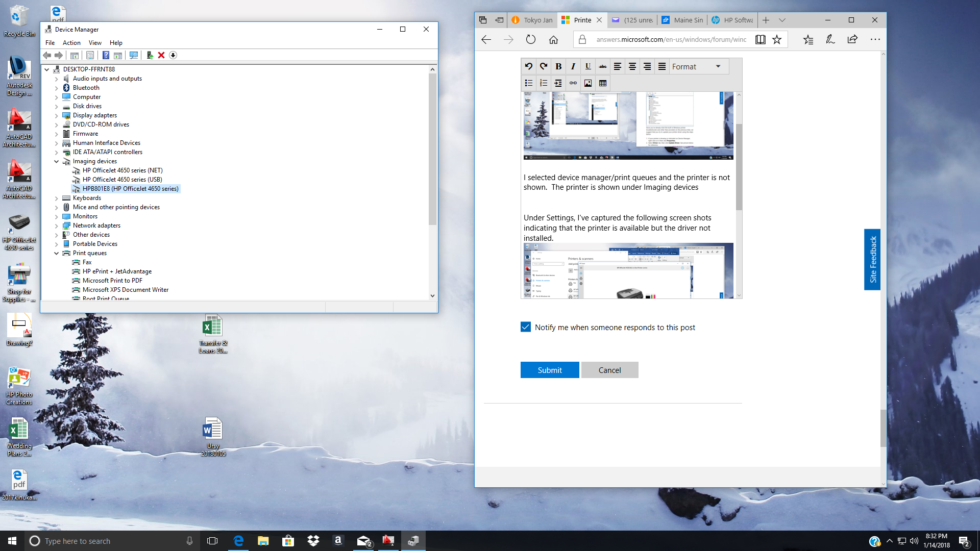The image size is (980, 551).
Task: Switch to the Tokyo Jan tab in Edge
Action: point(533,20)
